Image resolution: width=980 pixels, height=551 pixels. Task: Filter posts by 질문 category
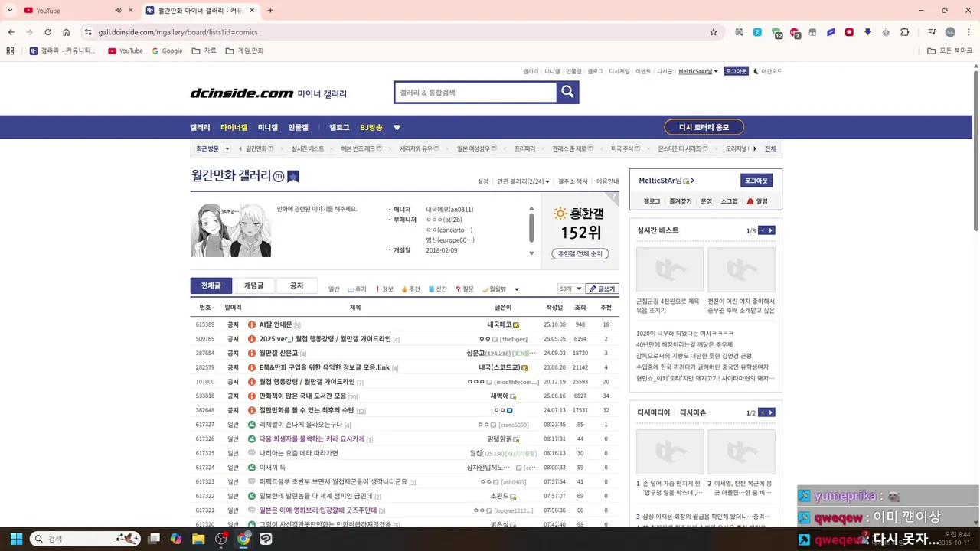pyautogui.click(x=465, y=289)
